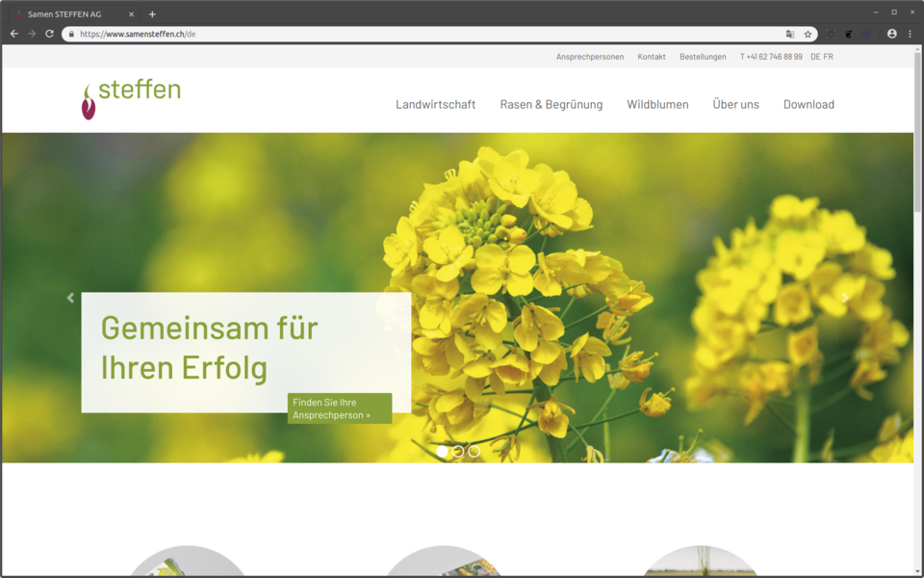Select the second slider dot indicator
The width and height of the screenshot is (924, 578).
pos(458,451)
